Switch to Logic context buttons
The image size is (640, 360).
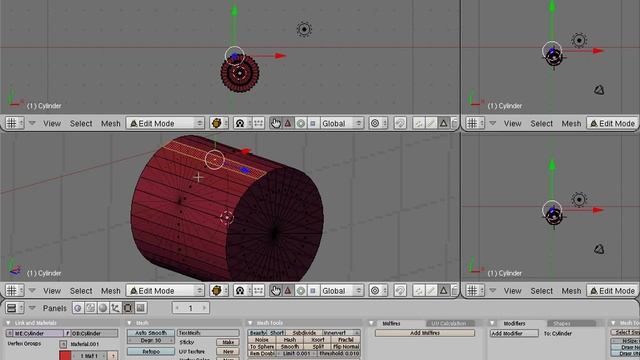coord(78,308)
